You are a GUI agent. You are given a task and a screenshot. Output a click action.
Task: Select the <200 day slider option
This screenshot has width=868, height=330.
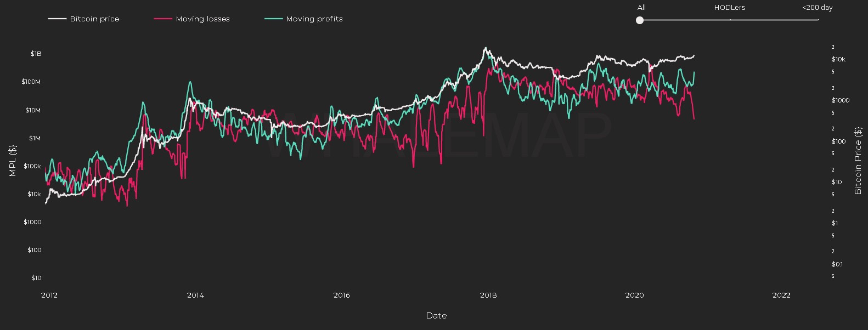click(817, 8)
